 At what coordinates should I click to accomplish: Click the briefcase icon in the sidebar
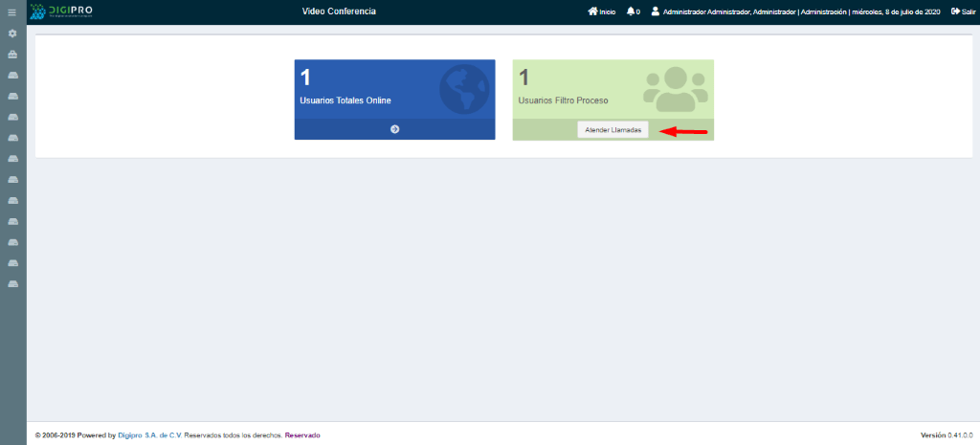(x=12, y=55)
